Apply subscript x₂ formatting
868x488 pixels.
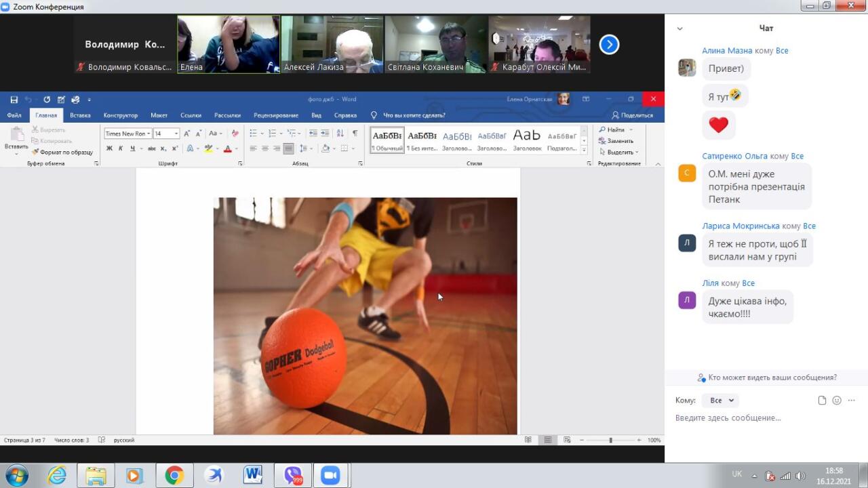163,148
